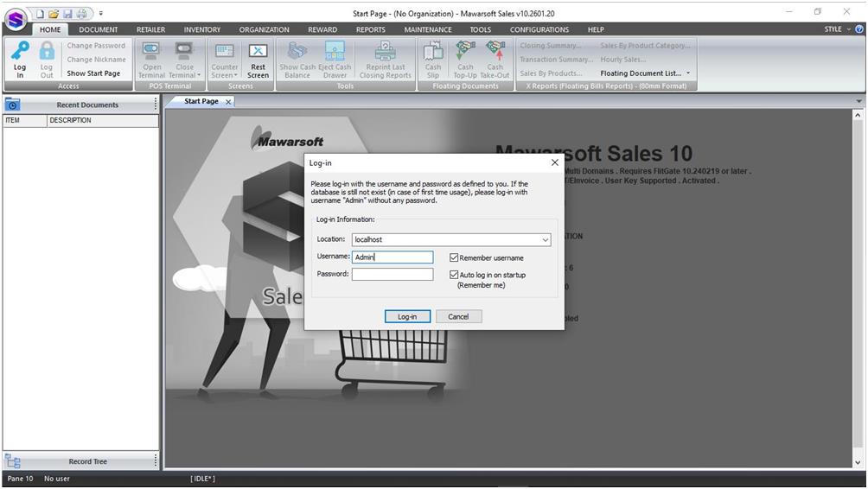
Task: Click Show Start Page in ribbon
Action: [93, 73]
